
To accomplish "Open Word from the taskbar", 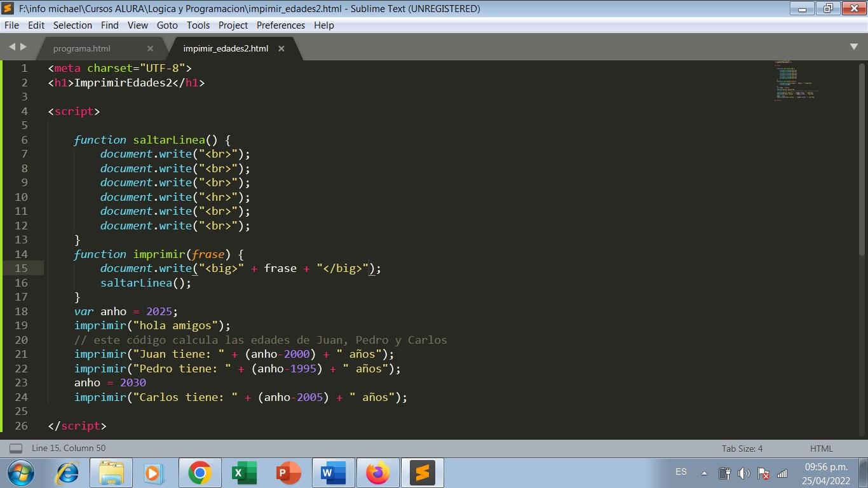I will [x=333, y=473].
